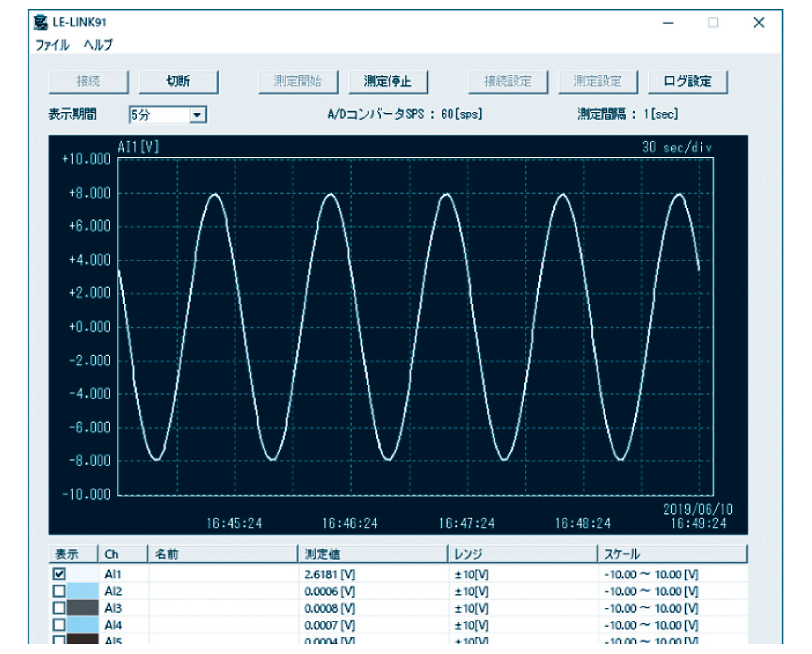This screenshot has height=654, width=812.
Task: Stop measuring with the 測定停止 button
Action: [x=388, y=82]
